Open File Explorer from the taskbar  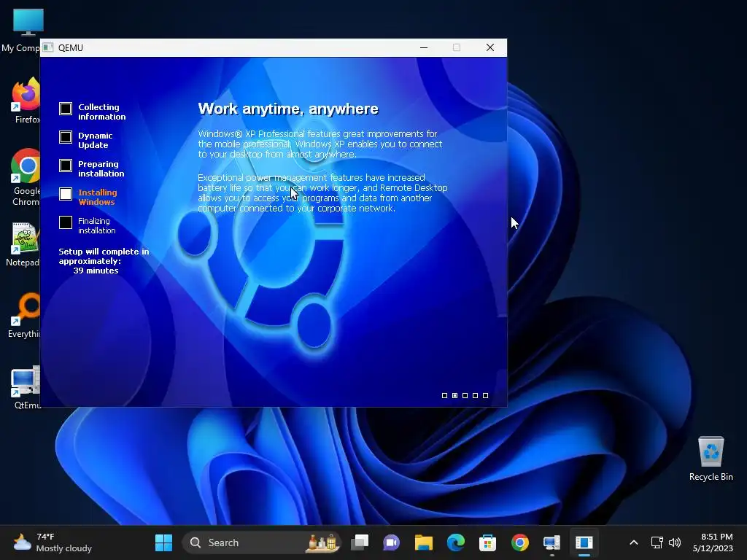click(424, 542)
